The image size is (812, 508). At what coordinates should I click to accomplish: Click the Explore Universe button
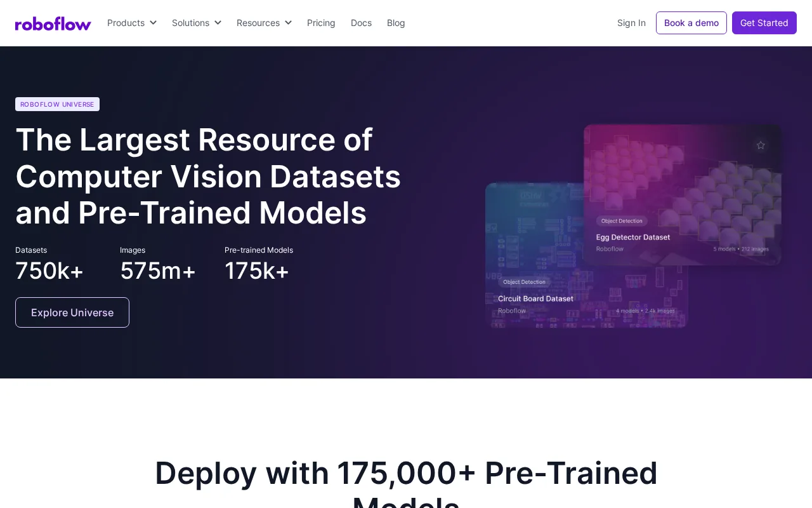pos(72,312)
